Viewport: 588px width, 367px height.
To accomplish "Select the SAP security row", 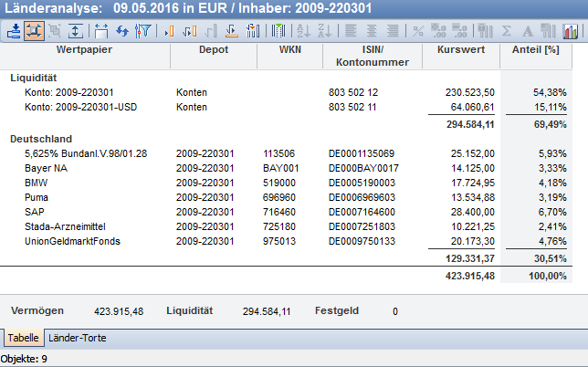I will (x=36, y=211).
